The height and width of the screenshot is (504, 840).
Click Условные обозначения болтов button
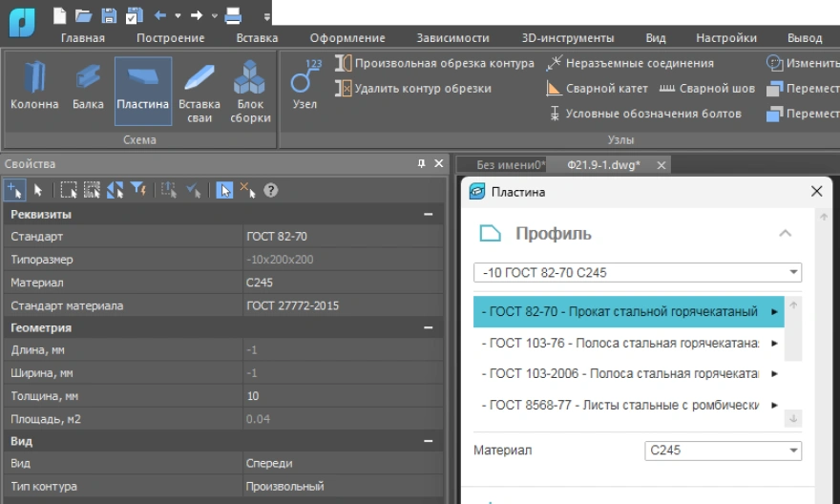[644, 114]
